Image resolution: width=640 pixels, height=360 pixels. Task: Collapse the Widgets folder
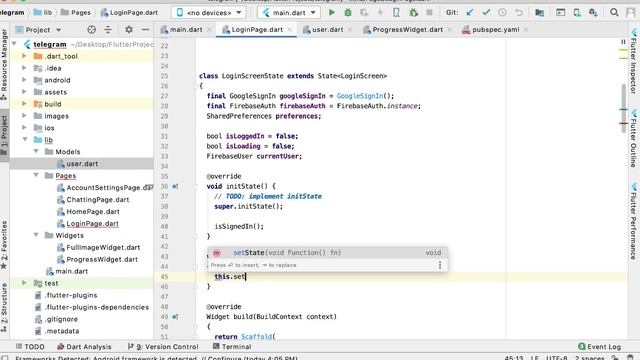(x=36, y=235)
